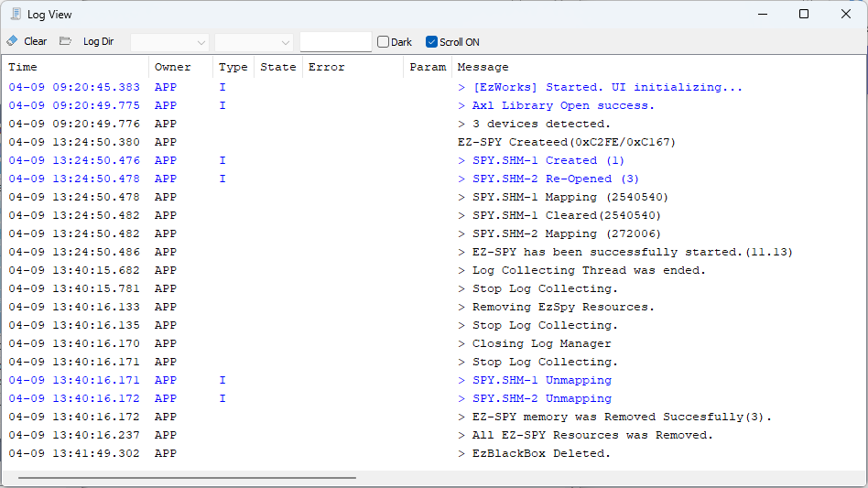Viewport: 868px width, 488px height.
Task: Select 'SPY.SHM-2 Mapping (272006)' message
Action: click(x=559, y=233)
